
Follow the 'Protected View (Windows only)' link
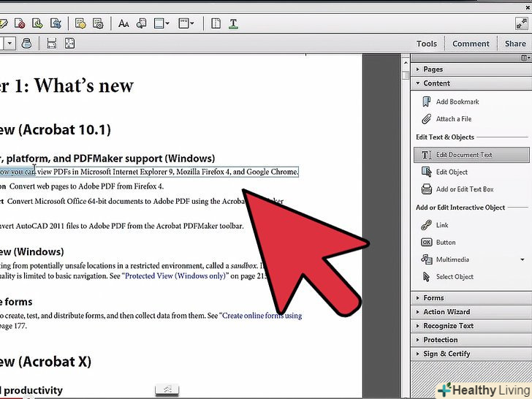point(175,275)
